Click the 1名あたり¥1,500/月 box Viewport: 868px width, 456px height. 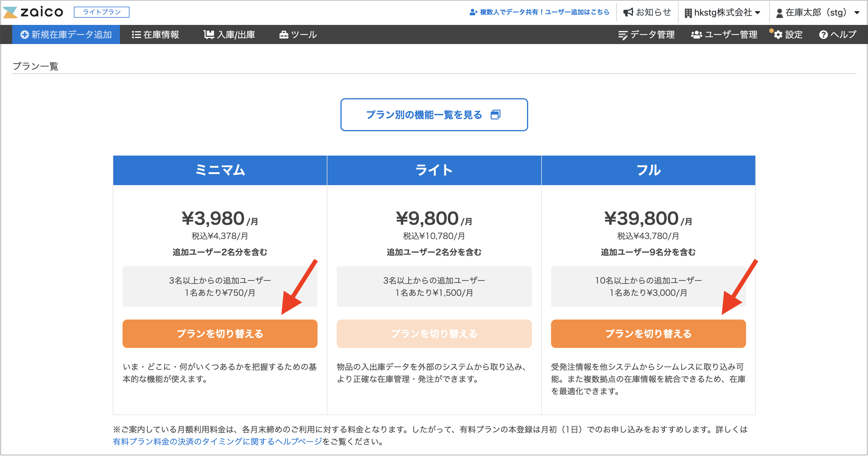coord(434,287)
